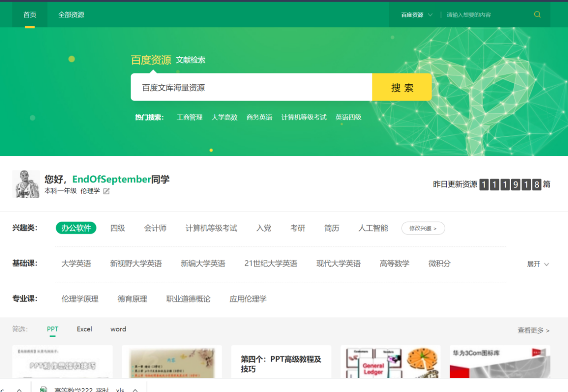The width and height of the screenshot is (568, 392).
Task: Open the 伦理学原理 professional course link
Action: pos(80,298)
